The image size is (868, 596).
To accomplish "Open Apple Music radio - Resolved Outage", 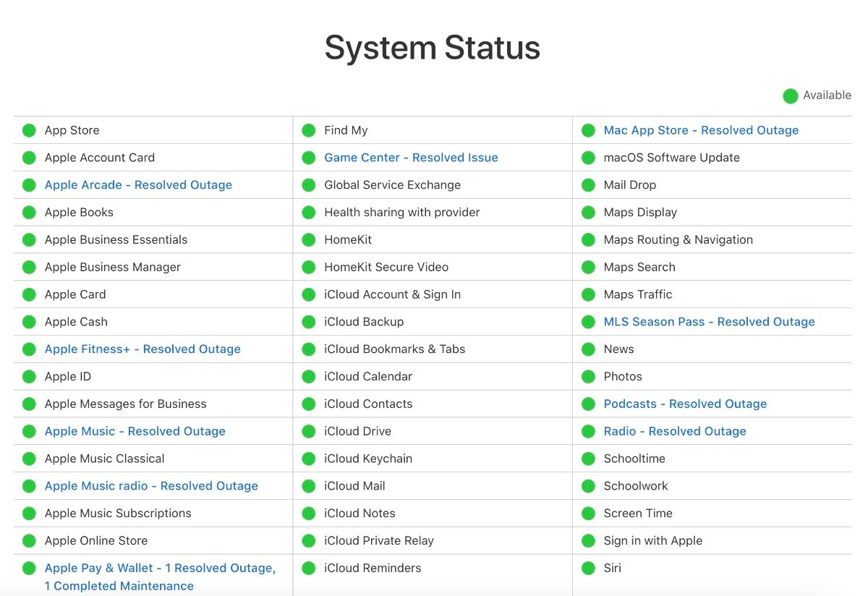I will [x=151, y=486].
